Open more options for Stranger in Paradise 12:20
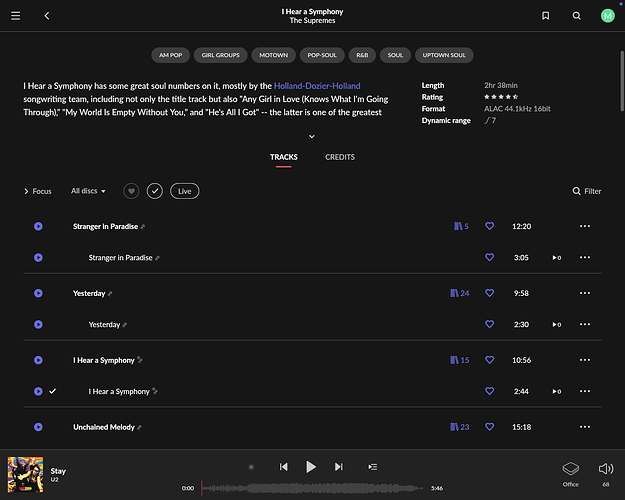The width and height of the screenshot is (625, 500). tap(585, 226)
